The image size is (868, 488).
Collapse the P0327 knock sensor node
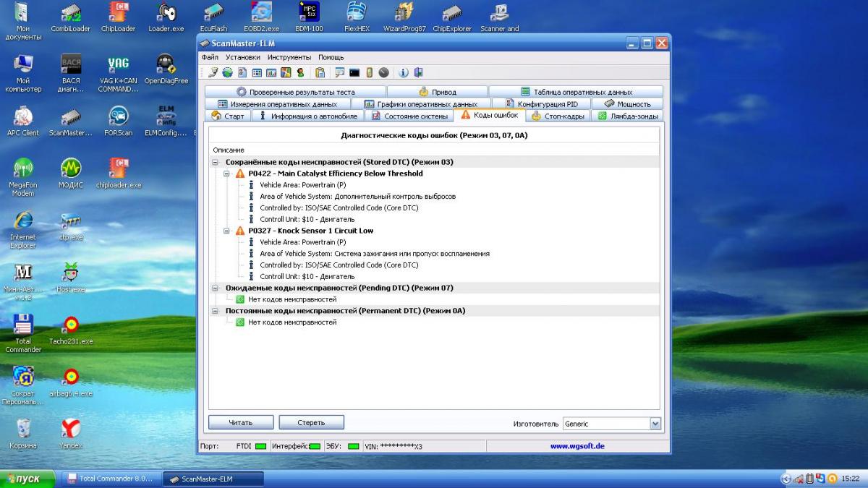227,231
